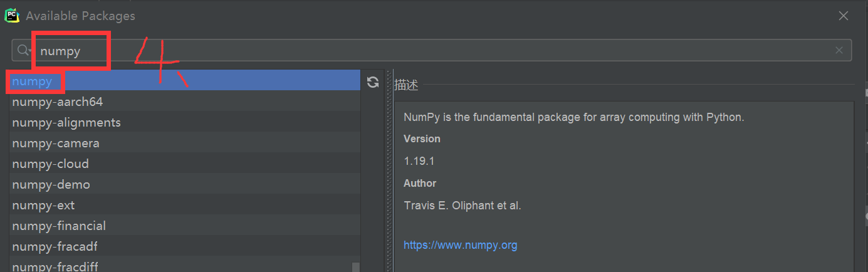This screenshot has height=272, width=868.
Task: Select numpy-demo in the package list
Action: tap(185, 184)
